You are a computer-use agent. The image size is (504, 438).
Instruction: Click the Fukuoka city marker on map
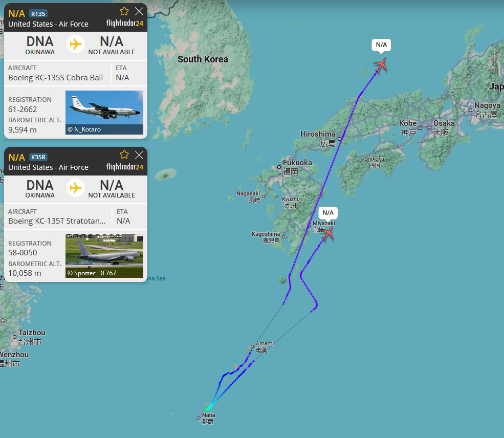click(279, 167)
